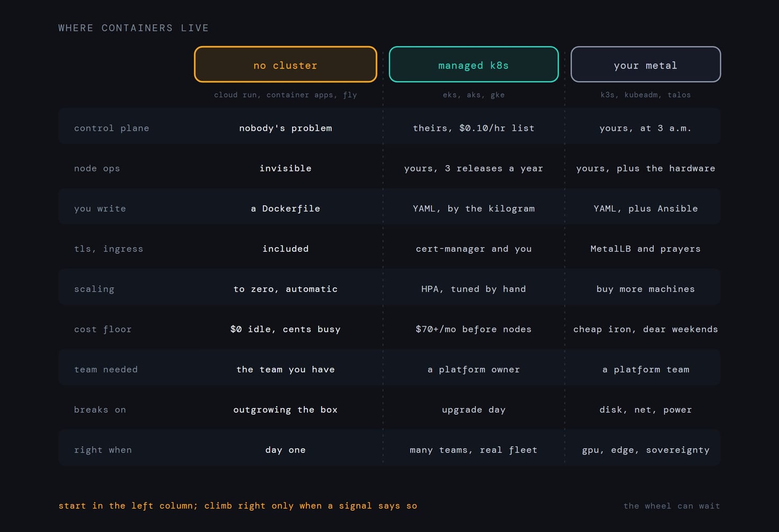This screenshot has width=779, height=532.
Task: Click the 'scaling' row label
Action: (94, 289)
